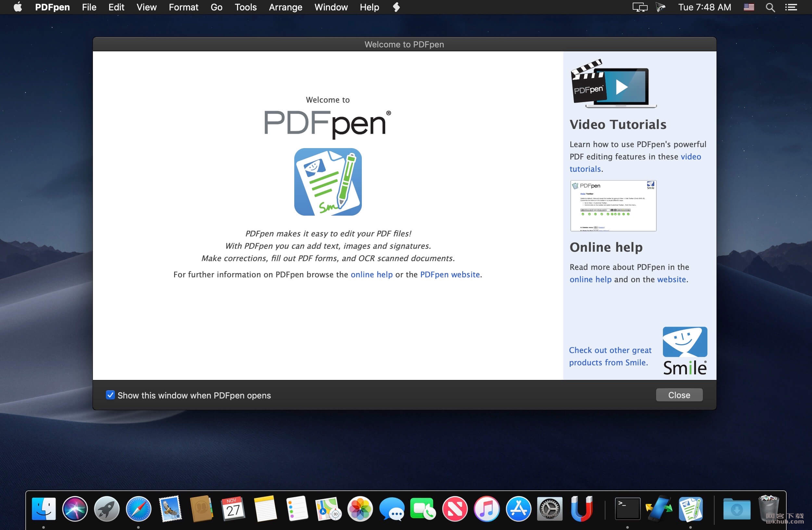Visit the PDFpen website link
Screen dimensions: 812x530
pos(450,274)
